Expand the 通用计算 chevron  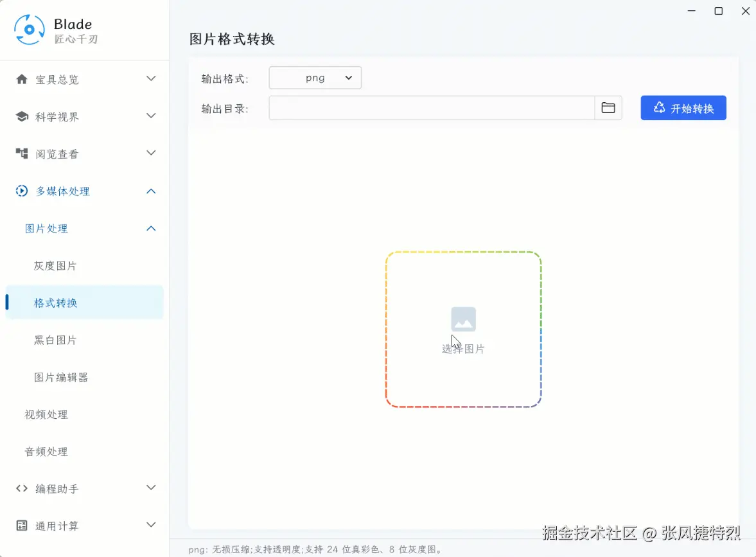coord(151,525)
